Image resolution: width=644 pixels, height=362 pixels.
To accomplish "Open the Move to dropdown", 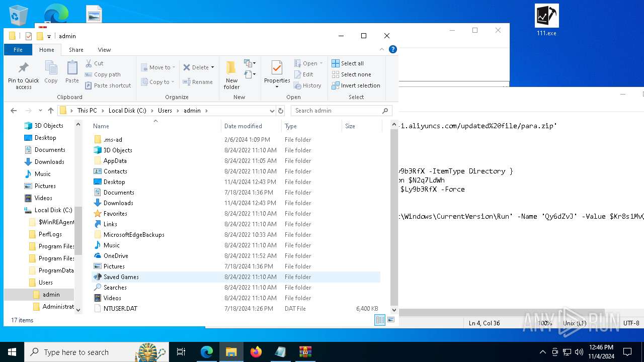I will point(158,67).
